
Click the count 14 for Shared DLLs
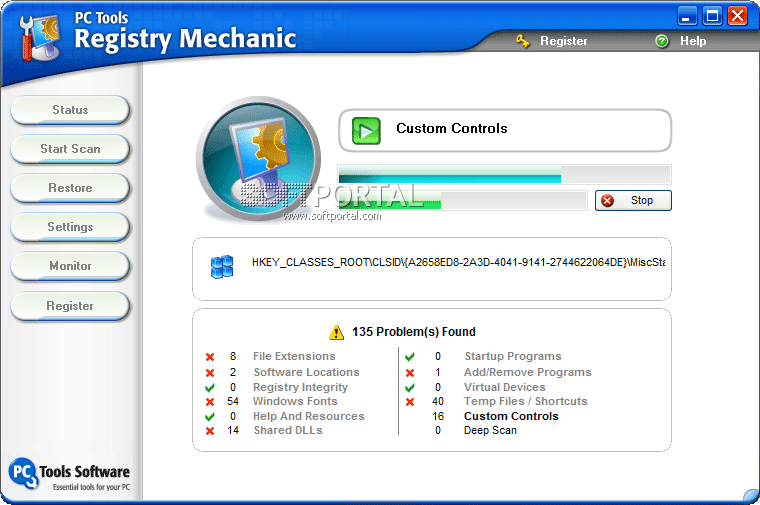[233, 430]
